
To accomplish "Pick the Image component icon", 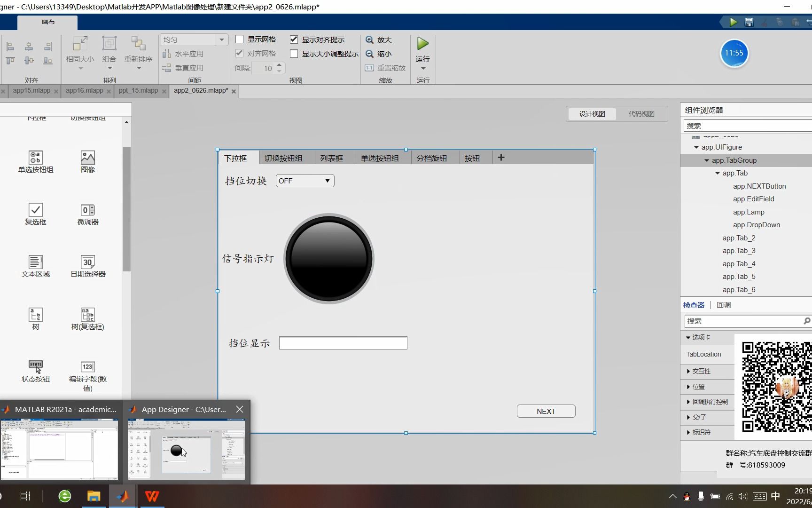I will pyautogui.click(x=88, y=157).
